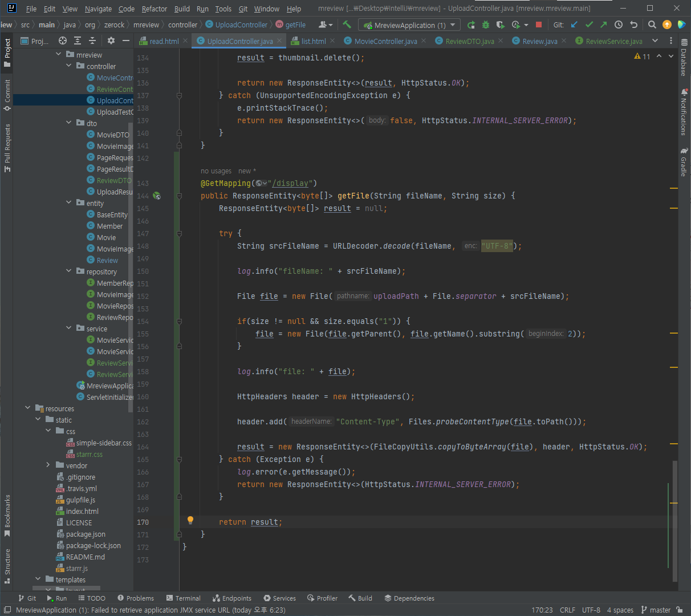
Task: Open the Database tool window
Action: click(x=684, y=58)
